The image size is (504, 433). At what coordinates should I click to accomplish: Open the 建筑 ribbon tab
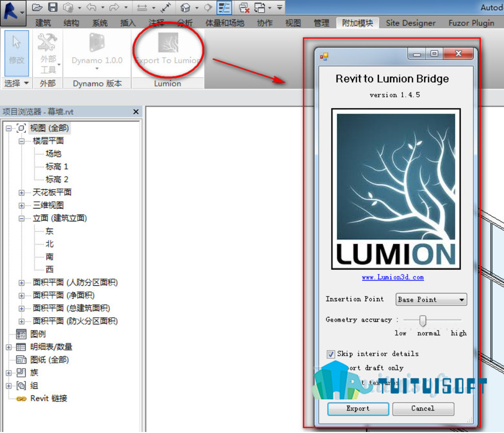tap(43, 23)
